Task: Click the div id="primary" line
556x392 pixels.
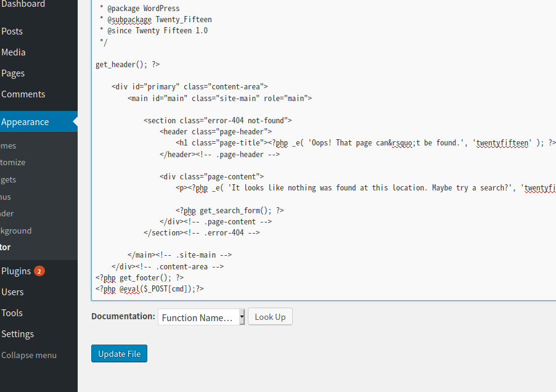Action: click(190, 87)
